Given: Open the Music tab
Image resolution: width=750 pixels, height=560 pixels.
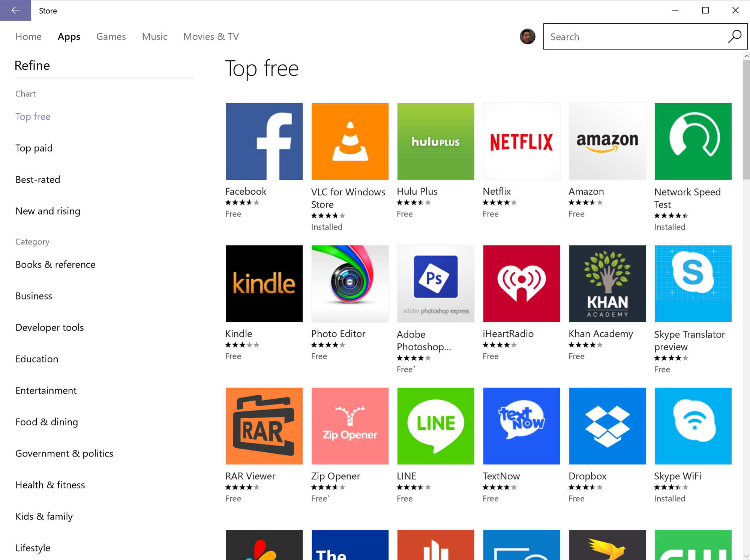Looking at the screenshot, I should click(x=154, y=36).
